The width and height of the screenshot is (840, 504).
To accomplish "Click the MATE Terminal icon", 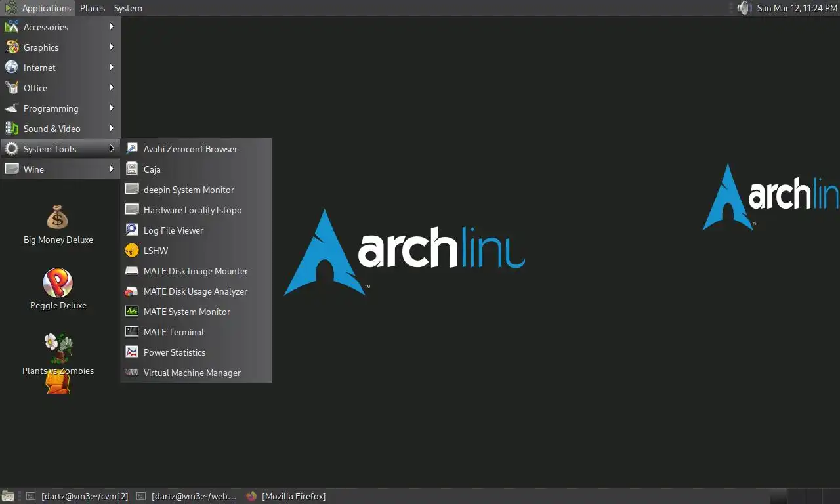I will pos(132,332).
